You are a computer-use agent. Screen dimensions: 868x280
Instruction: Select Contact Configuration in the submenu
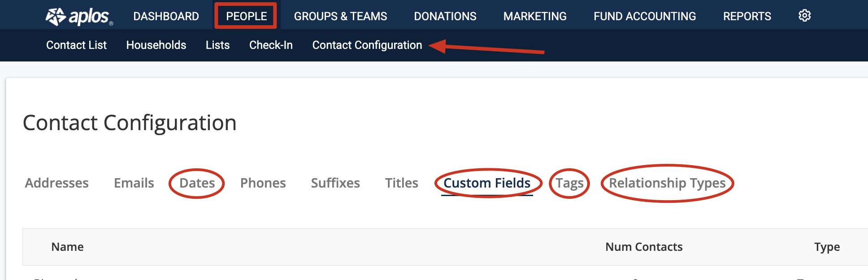(x=367, y=45)
